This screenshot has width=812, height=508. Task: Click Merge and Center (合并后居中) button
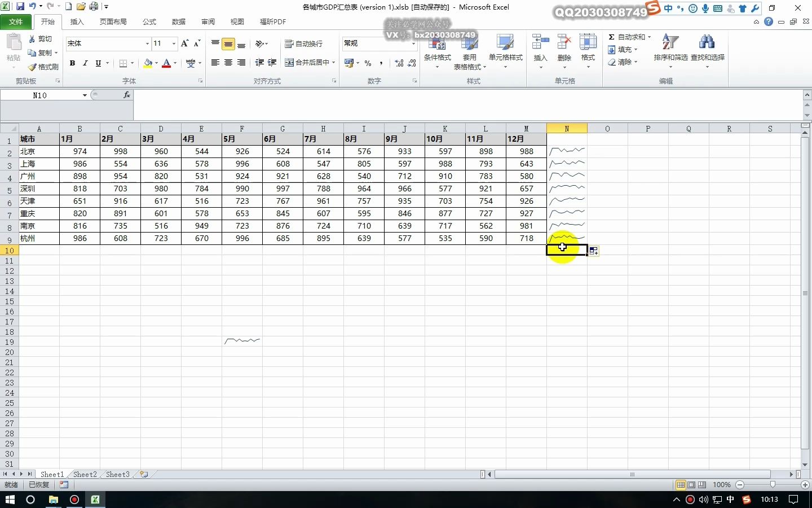click(x=307, y=63)
